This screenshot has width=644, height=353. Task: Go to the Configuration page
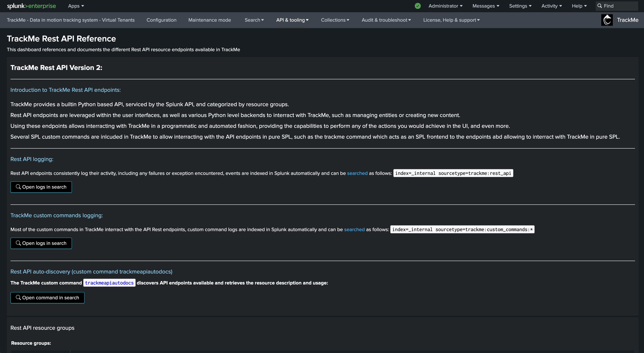pos(162,20)
